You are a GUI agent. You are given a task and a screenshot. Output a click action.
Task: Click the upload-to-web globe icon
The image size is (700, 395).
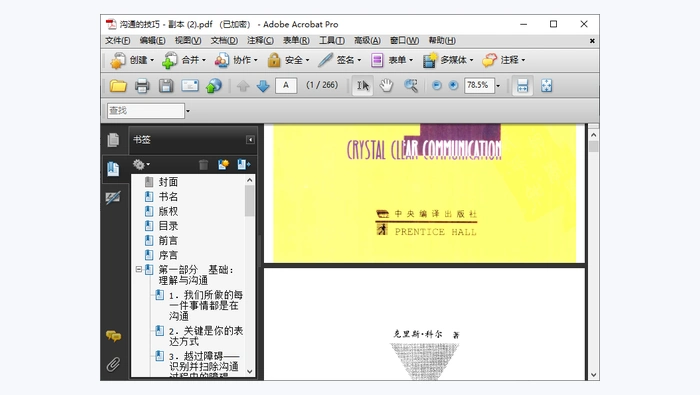(x=213, y=85)
